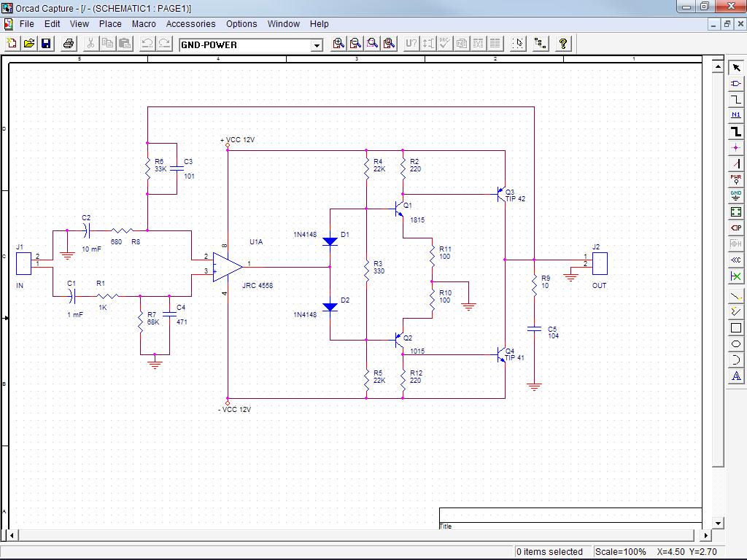Screen dimensions: 747x560
Task: Click the U1A JRC 4558 op-amp symbol
Action: coord(227,266)
